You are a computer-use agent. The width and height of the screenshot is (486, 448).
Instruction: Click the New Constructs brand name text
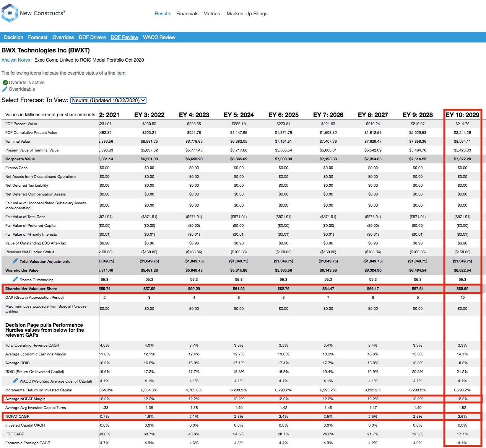pyautogui.click(x=42, y=13)
